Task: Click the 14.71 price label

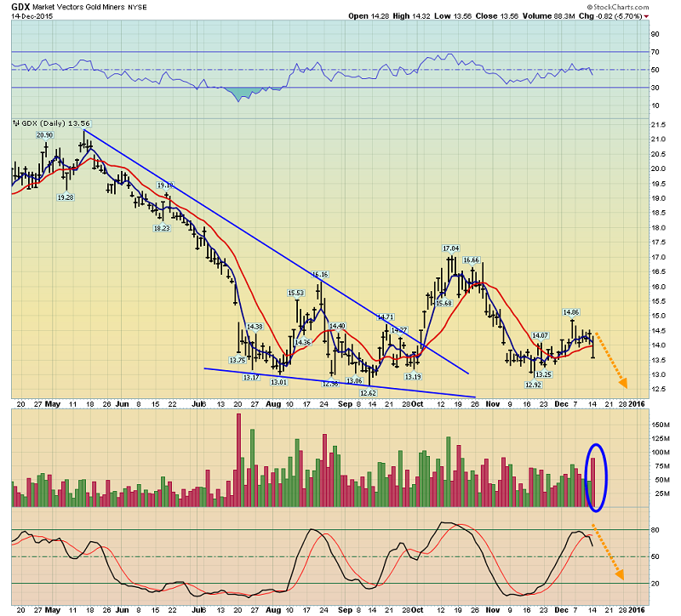Action: click(x=385, y=317)
